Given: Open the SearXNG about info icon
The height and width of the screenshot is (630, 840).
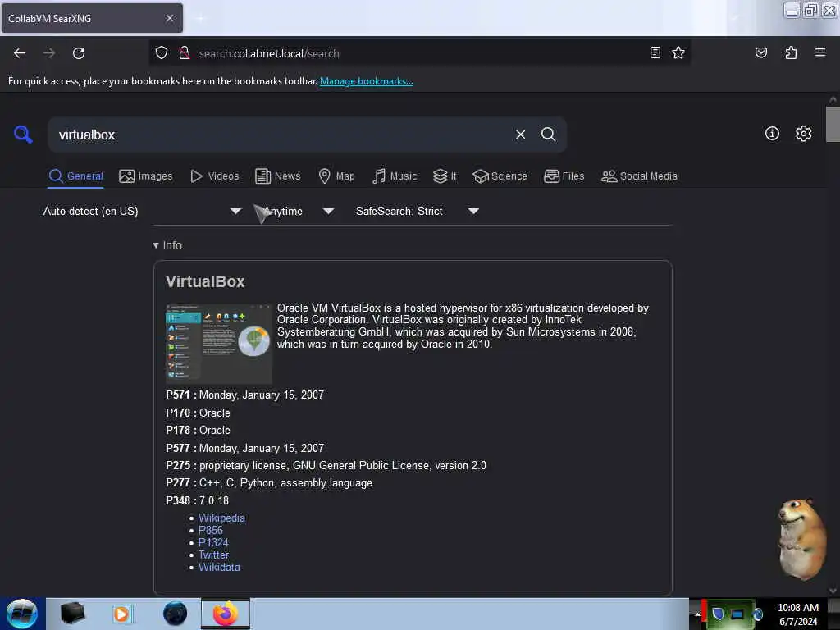Looking at the screenshot, I should click(772, 134).
